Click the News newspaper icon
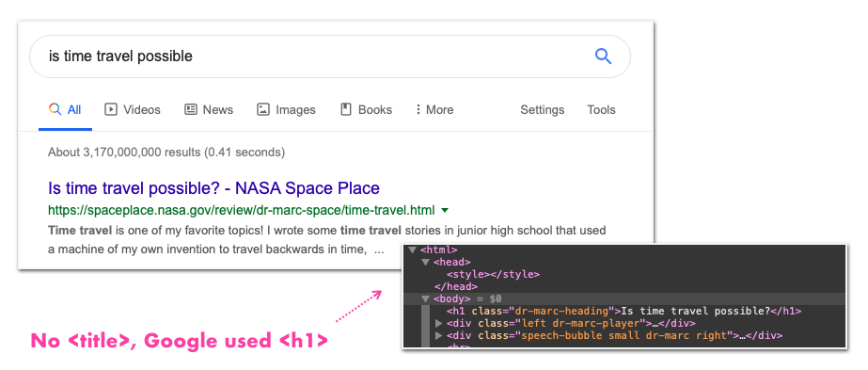The width and height of the screenshot is (868, 370). (x=190, y=109)
